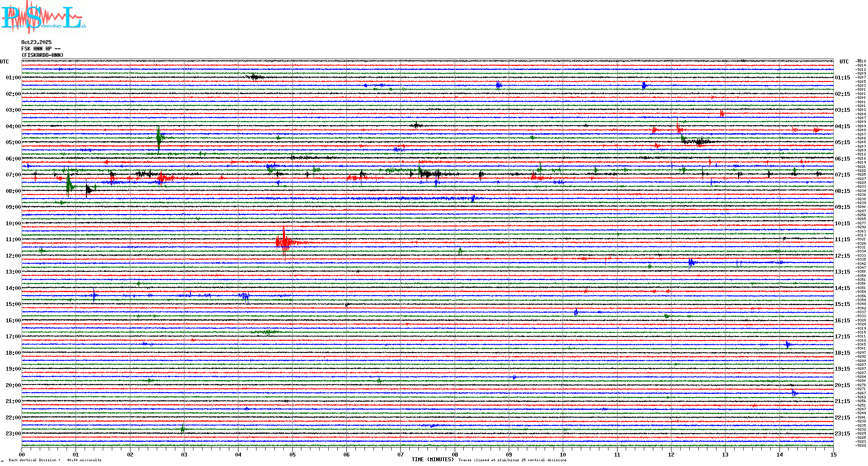This screenshot has height=466, width=868.
Task: Click the Oct23,2025 date label
Action: (x=36, y=42)
